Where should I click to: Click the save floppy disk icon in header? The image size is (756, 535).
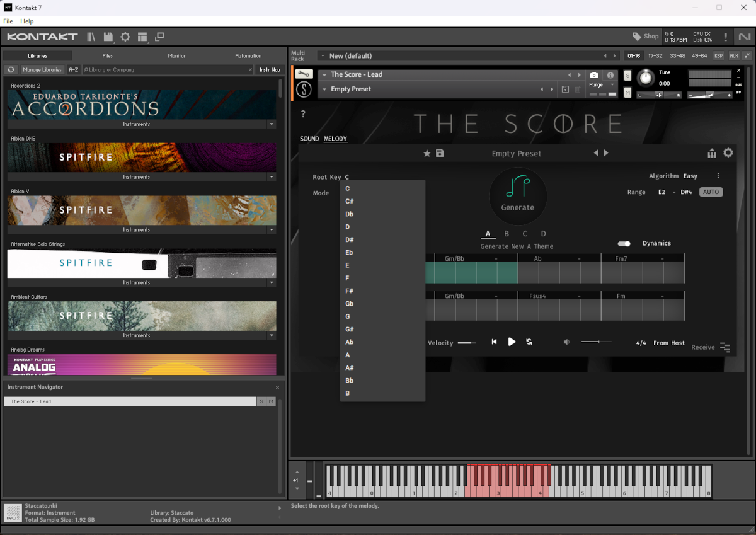(108, 37)
